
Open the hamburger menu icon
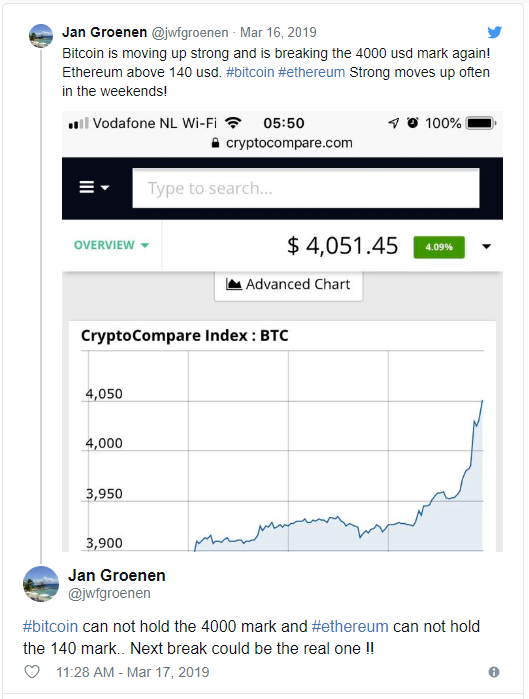[86, 187]
